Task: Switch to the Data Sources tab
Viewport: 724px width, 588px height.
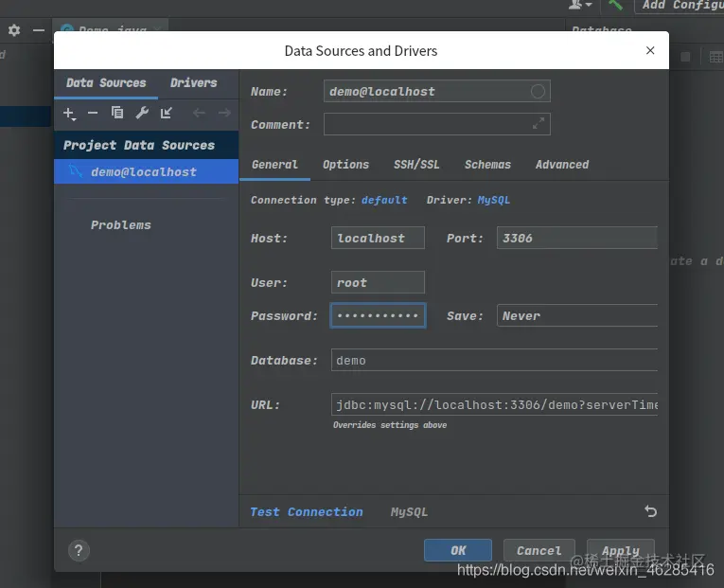Action: point(106,83)
